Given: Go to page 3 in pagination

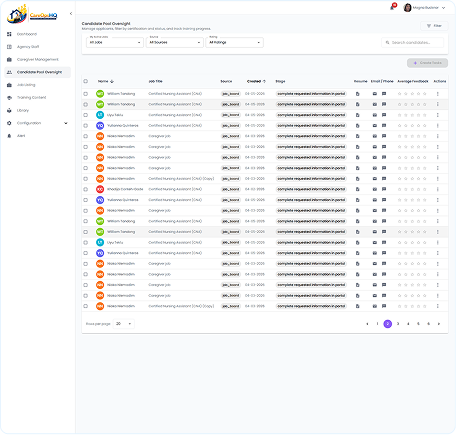Looking at the screenshot, I should click(x=398, y=324).
